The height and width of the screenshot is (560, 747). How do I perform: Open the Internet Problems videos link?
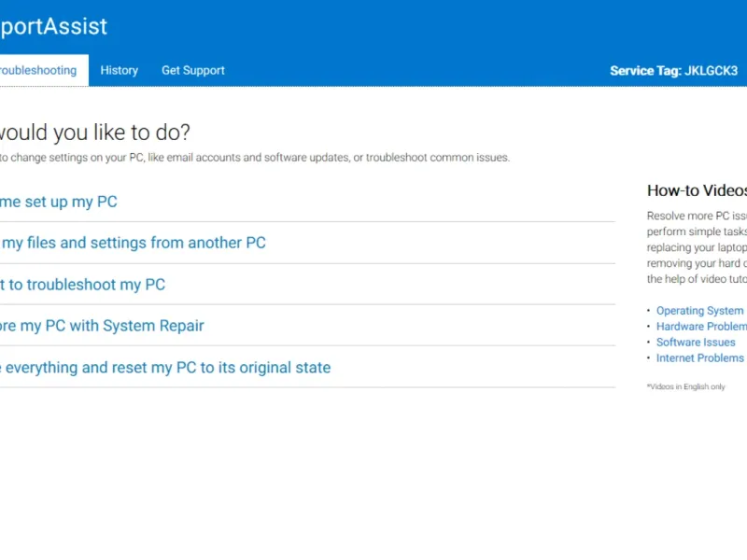pyautogui.click(x=699, y=357)
